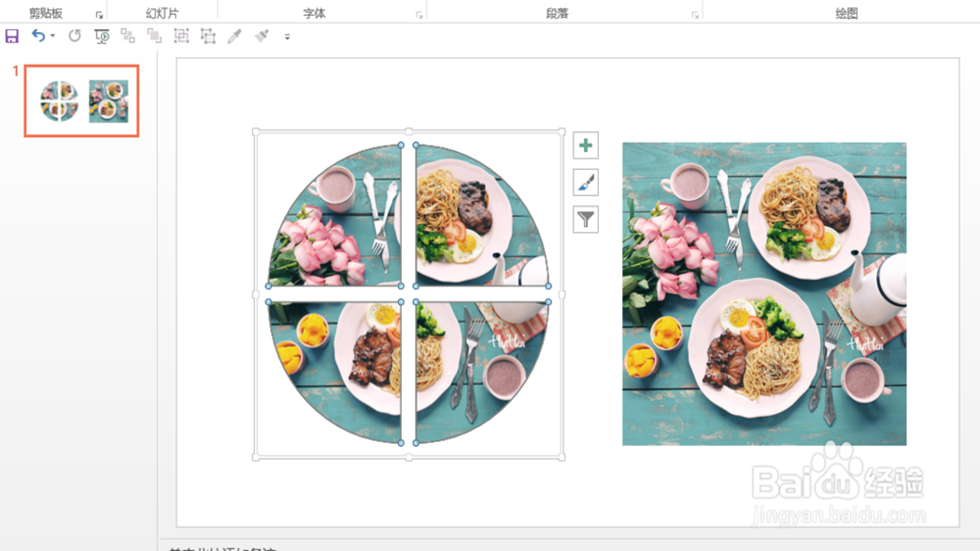Click the 段落 group label

click(x=558, y=14)
